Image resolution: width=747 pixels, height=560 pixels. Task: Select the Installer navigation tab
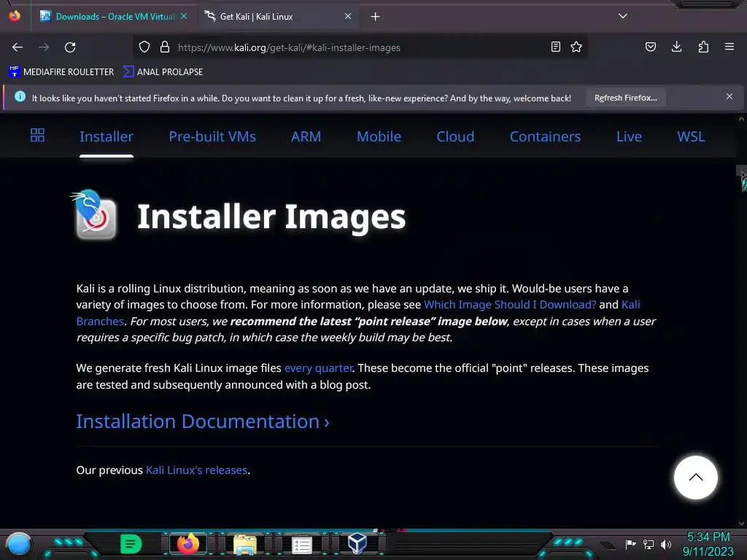click(x=107, y=136)
